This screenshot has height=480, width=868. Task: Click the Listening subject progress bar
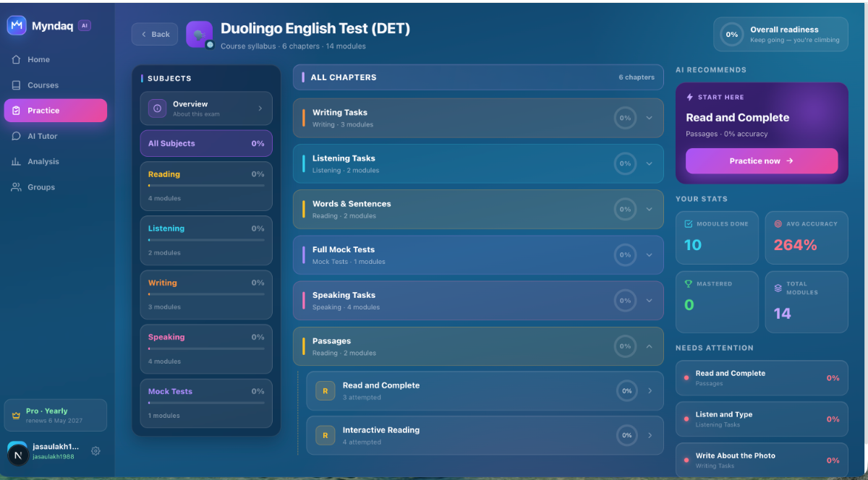(206, 240)
